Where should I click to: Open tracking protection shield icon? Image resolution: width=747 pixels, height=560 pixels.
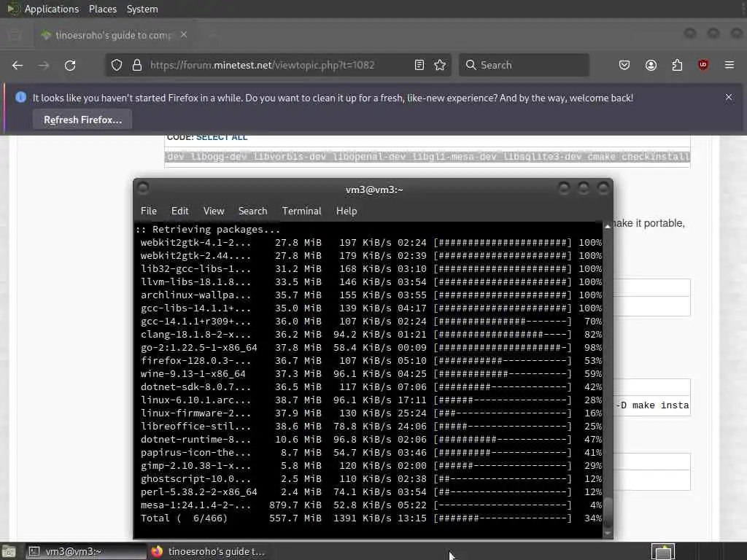[117, 65]
